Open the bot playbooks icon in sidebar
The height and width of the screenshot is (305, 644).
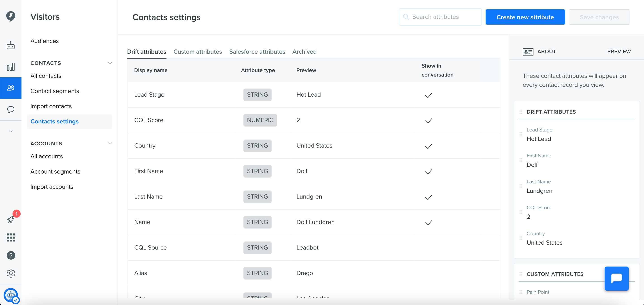[x=11, y=45]
